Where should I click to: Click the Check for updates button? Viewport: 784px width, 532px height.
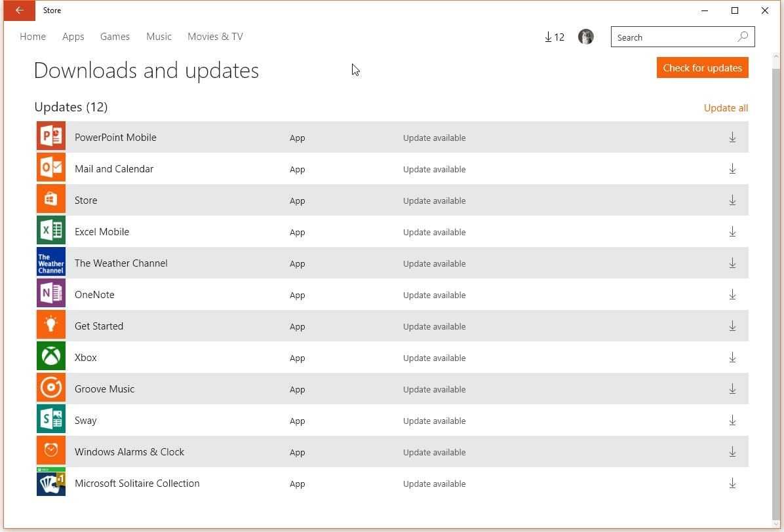pos(702,67)
